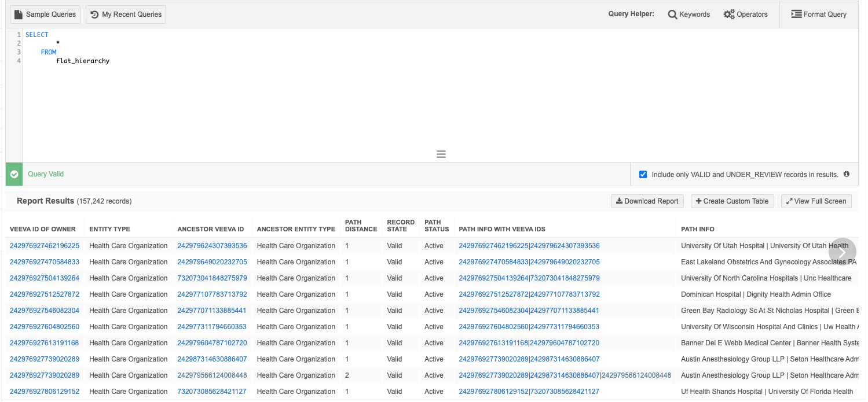Open ancestor Veeva ID 732073041848275979
The image size is (868, 402).
coord(212,278)
